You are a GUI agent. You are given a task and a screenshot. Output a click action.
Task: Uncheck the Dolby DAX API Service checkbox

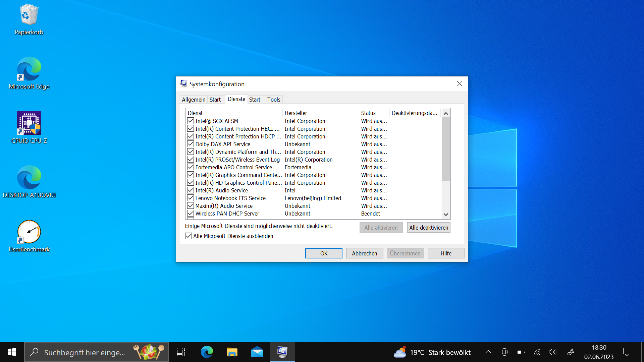pyautogui.click(x=191, y=144)
